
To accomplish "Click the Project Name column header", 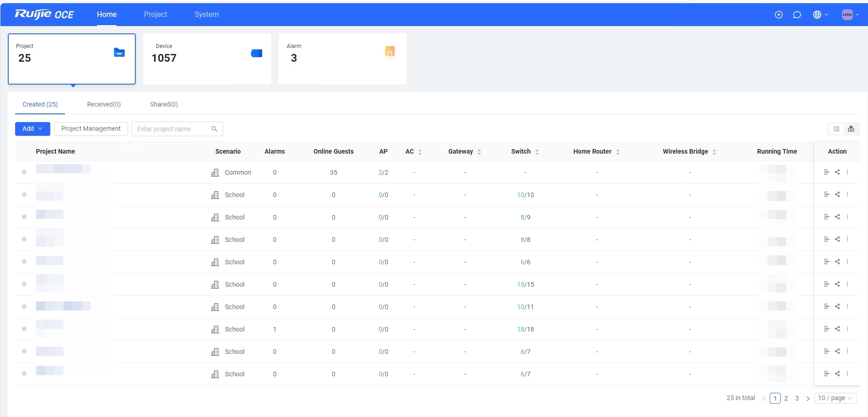I will [55, 152].
